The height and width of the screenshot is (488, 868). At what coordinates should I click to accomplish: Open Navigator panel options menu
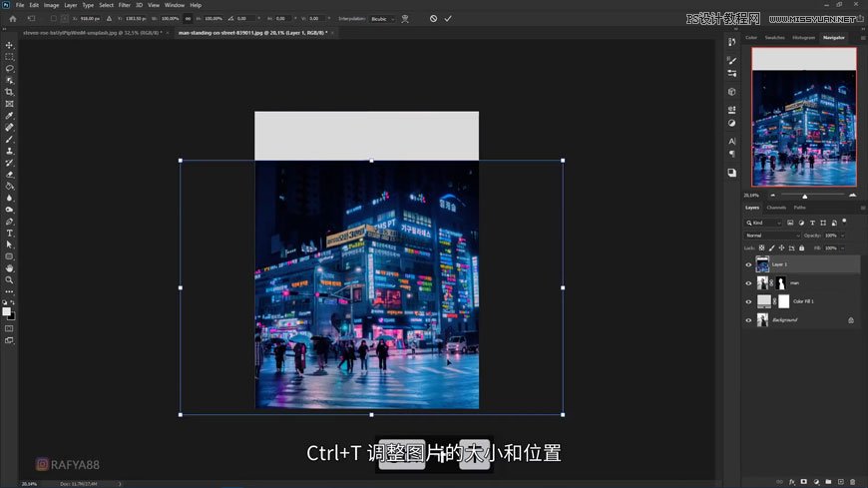(862, 38)
